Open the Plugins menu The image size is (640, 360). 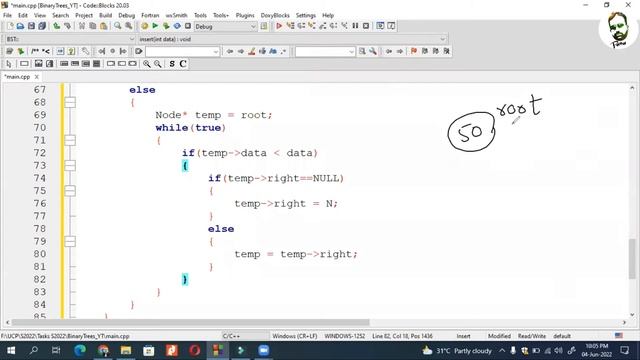[x=245, y=16]
